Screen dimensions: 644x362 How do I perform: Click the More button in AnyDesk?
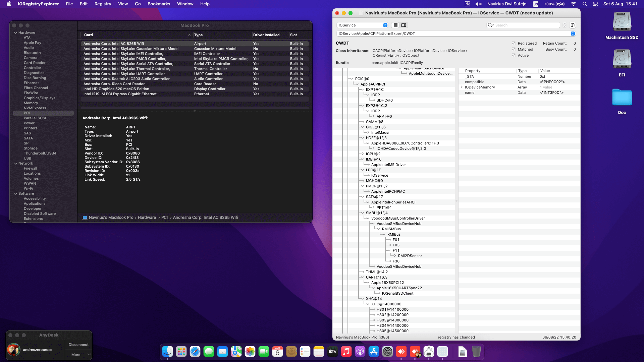(76, 355)
